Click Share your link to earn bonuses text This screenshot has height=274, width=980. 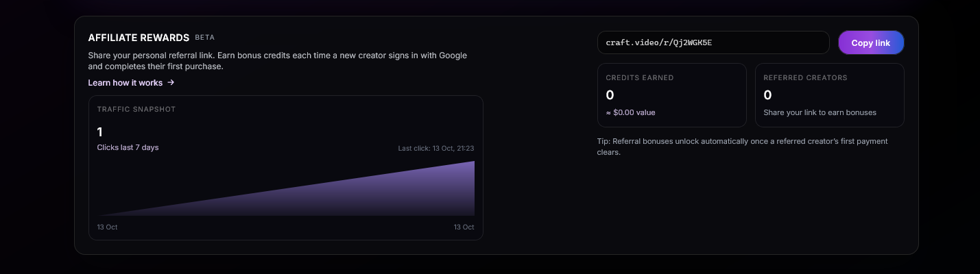pos(820,112)
